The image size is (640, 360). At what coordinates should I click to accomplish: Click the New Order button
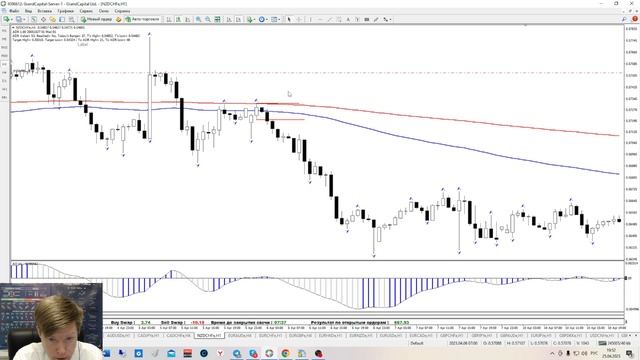coord(97,19)
